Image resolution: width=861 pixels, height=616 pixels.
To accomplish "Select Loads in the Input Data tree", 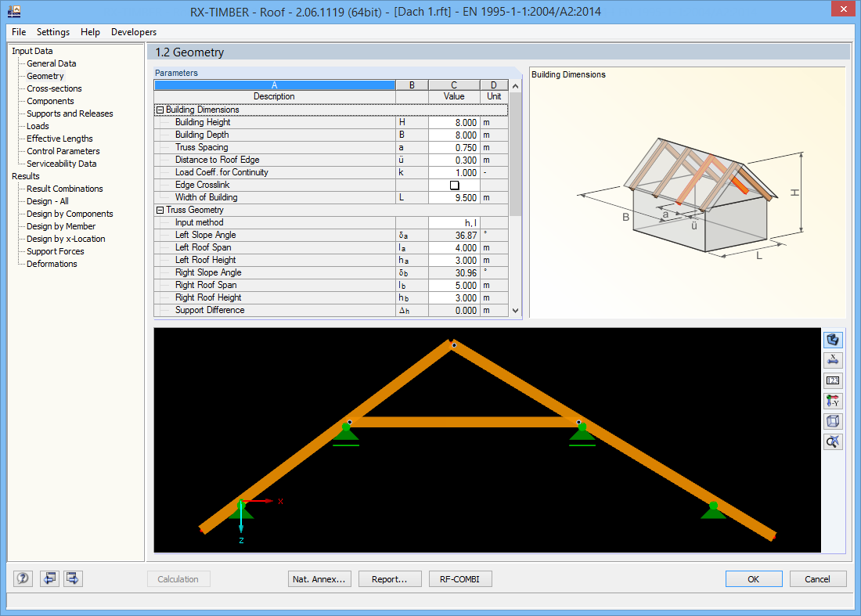I will (37, 126).
